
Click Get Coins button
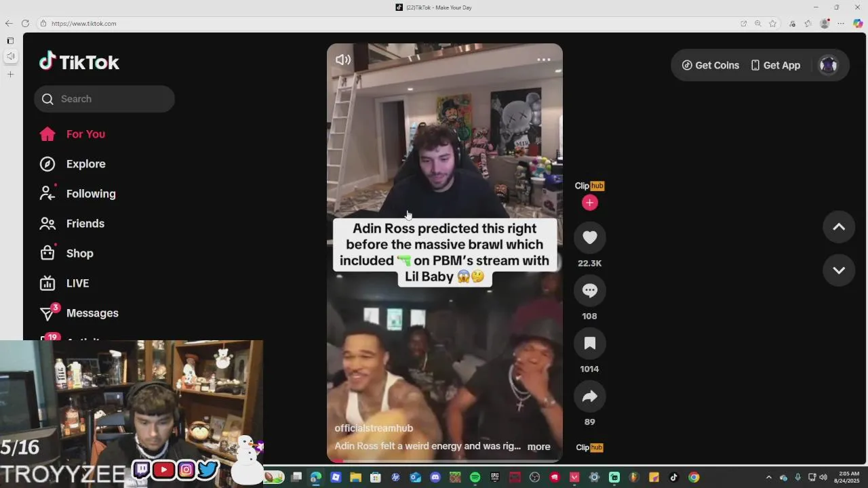pos(711,66)
